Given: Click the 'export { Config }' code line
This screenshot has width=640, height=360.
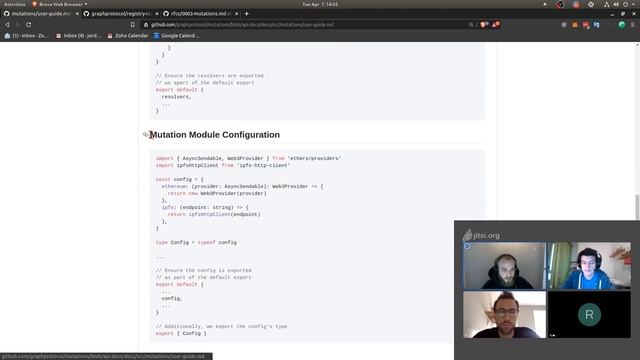Looking at the screenshot, I should click(181, 333).
